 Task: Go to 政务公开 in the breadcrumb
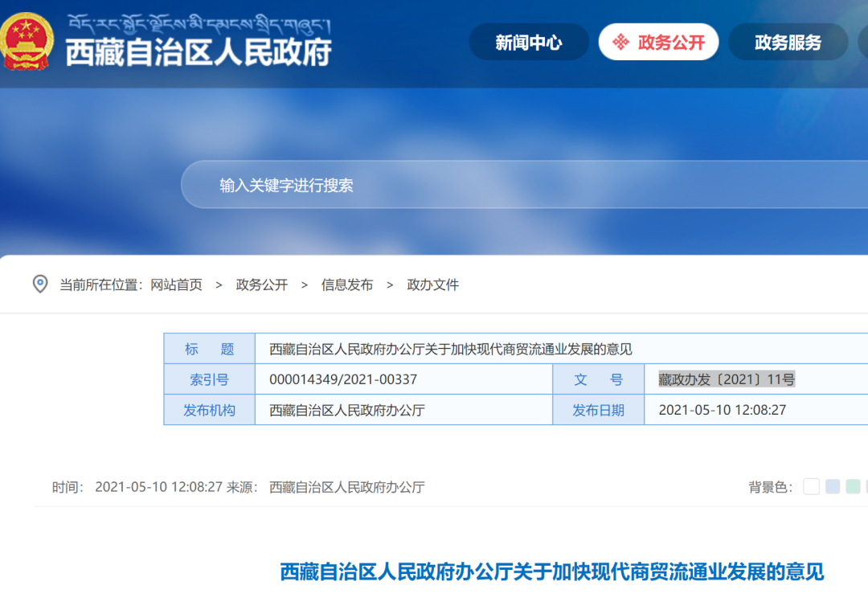[262, 285]
